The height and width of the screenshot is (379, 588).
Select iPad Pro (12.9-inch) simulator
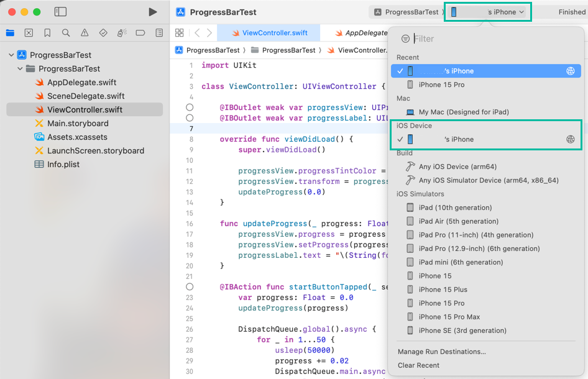[486, 249]
